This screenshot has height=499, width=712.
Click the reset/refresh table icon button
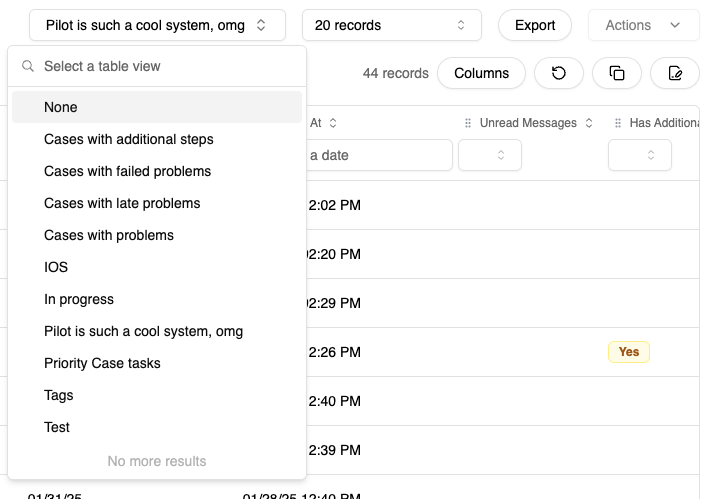pos(559,73)
